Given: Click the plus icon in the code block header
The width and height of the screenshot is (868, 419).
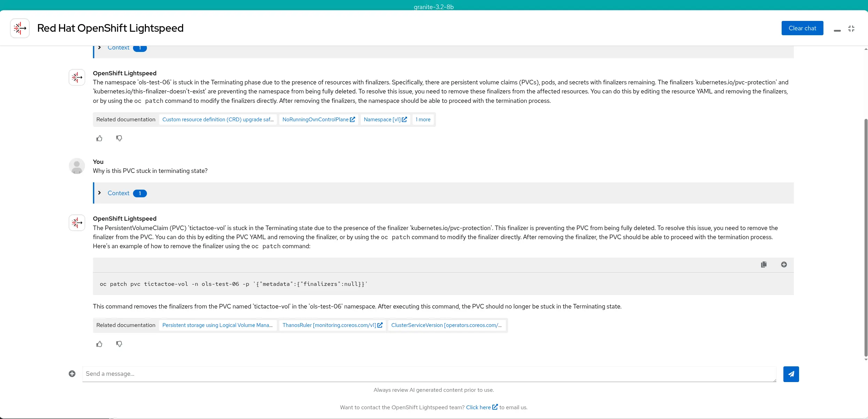Looking at the screenshot, I should (784, 265).
